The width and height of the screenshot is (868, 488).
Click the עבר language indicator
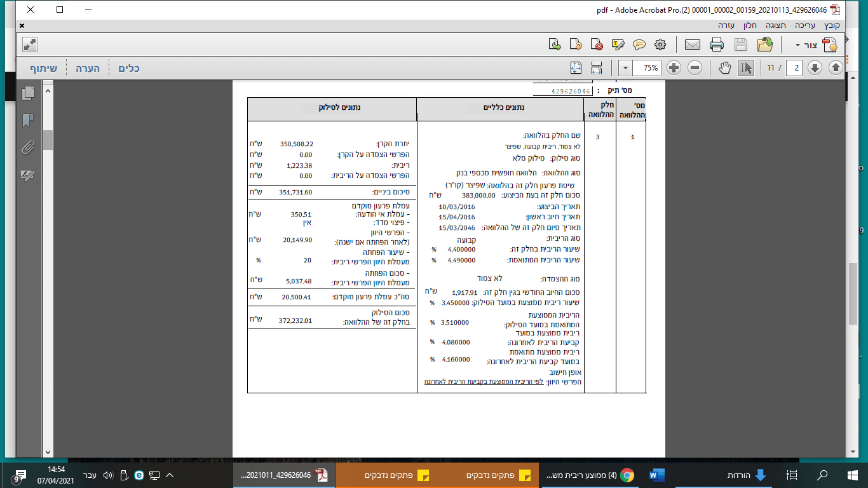coord(89,475)
